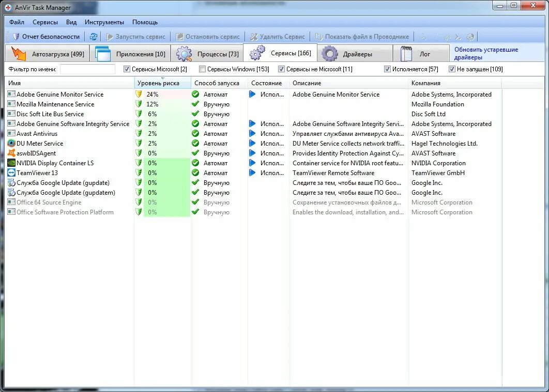Open the Вид menu
This screenshot has width=549, height=392.
tap(71, 22)
